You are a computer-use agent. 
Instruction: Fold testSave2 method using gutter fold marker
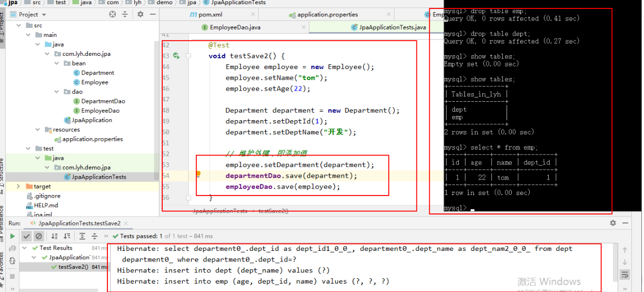(188, 56)
